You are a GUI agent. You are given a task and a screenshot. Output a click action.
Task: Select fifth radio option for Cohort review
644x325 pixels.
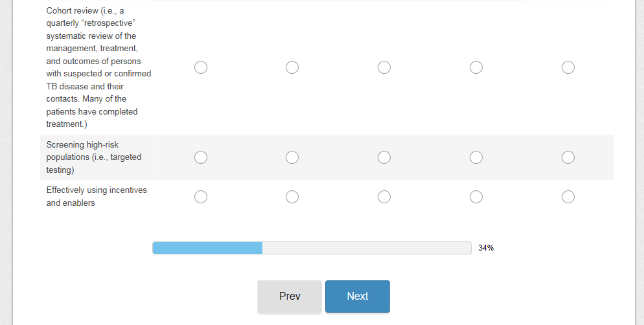pos(568,67)
